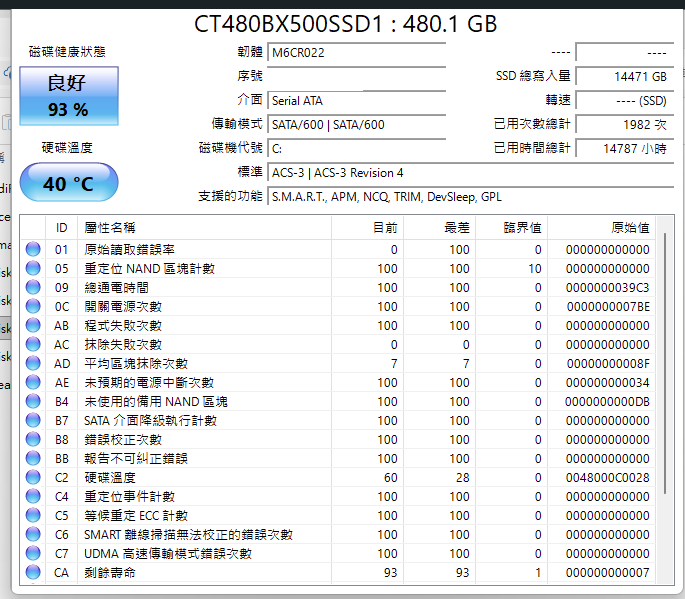The height and width of the screenshot is (599, 685).
Task: Select raw value 0000000000DB
Action: pyautogui.click(x=608, y=402)
